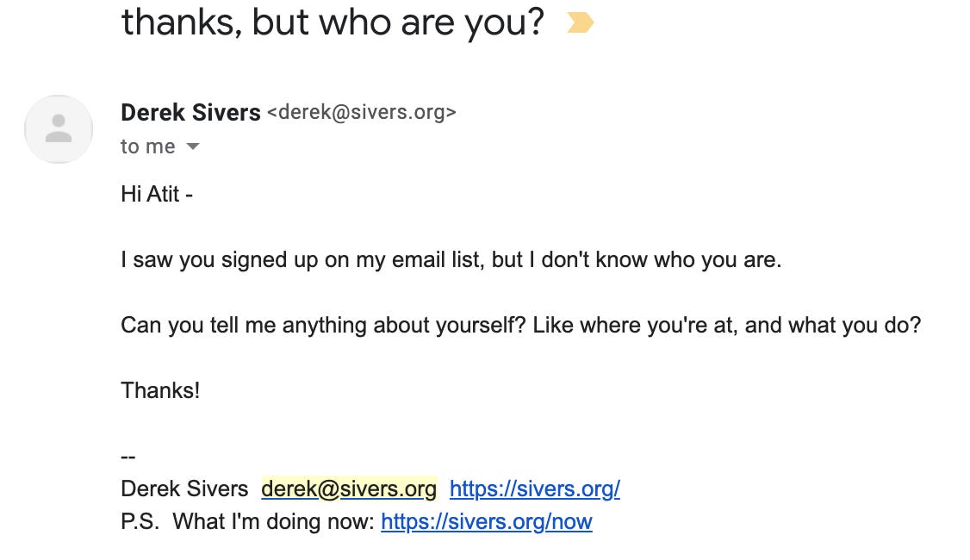Follow the https://sivers.org/now link

486,522
